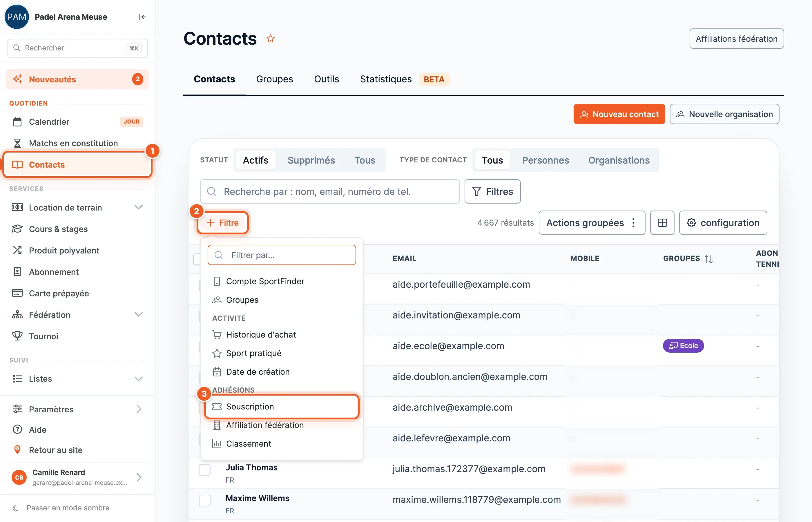Focus the contact search by name field
The width and height of the screenshot is (812, 522).
click(330, 191)
